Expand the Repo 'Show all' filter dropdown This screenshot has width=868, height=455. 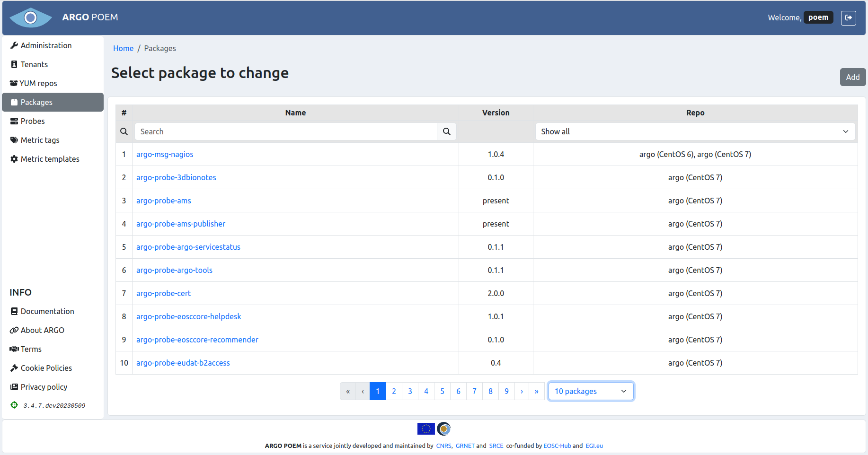pos(695,131)
